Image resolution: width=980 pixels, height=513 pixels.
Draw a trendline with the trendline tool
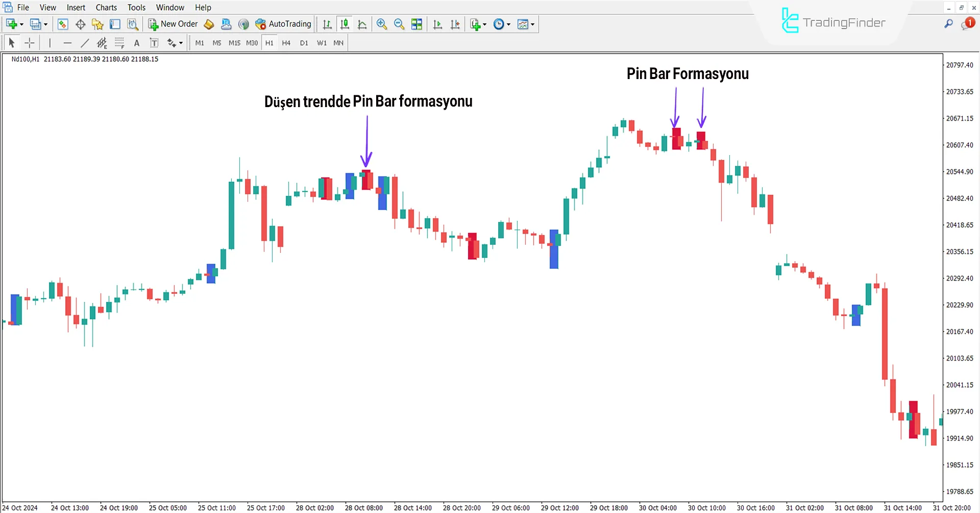pyautogui.click(x=85, y=43)
